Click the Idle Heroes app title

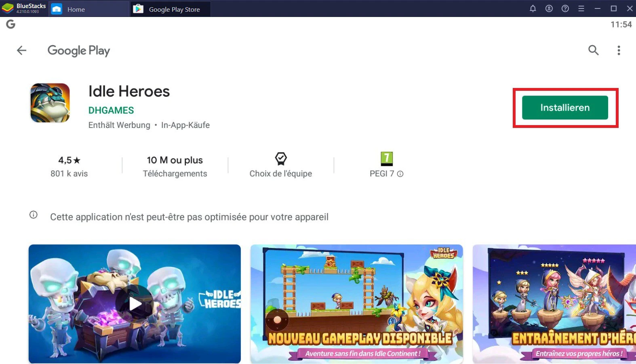tap(129, 91)
